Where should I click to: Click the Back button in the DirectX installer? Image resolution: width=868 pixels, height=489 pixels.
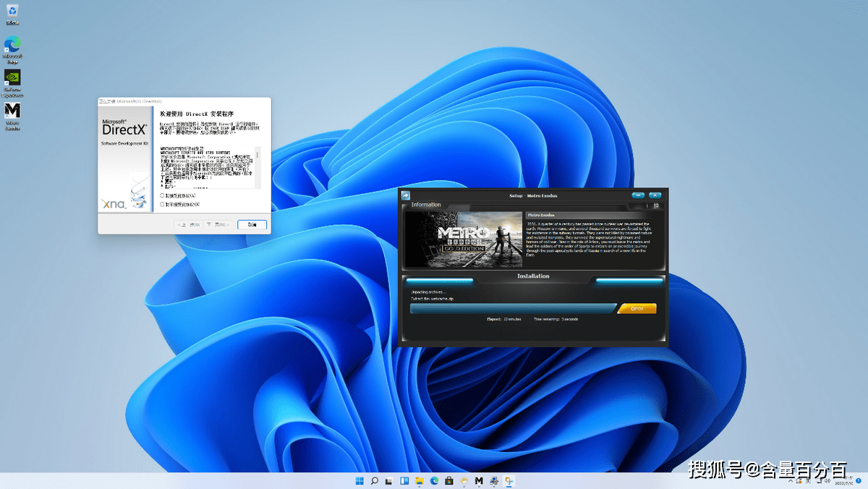(x=190, y=225)
